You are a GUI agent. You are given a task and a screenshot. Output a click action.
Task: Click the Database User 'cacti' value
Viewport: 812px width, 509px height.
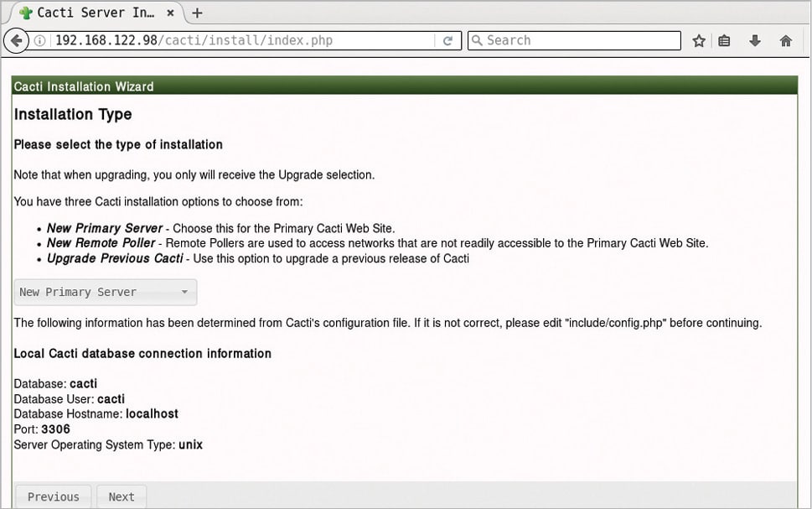[x=111, y=398]
